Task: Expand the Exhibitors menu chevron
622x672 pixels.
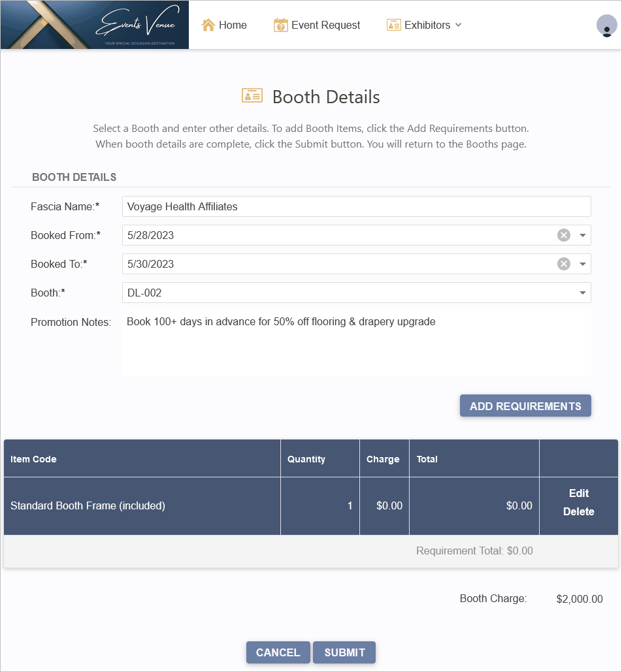Action: (x=458, y=25)
